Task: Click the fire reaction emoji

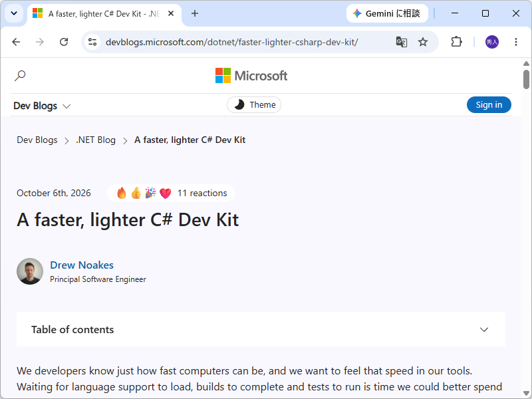Action: point(121,193)
